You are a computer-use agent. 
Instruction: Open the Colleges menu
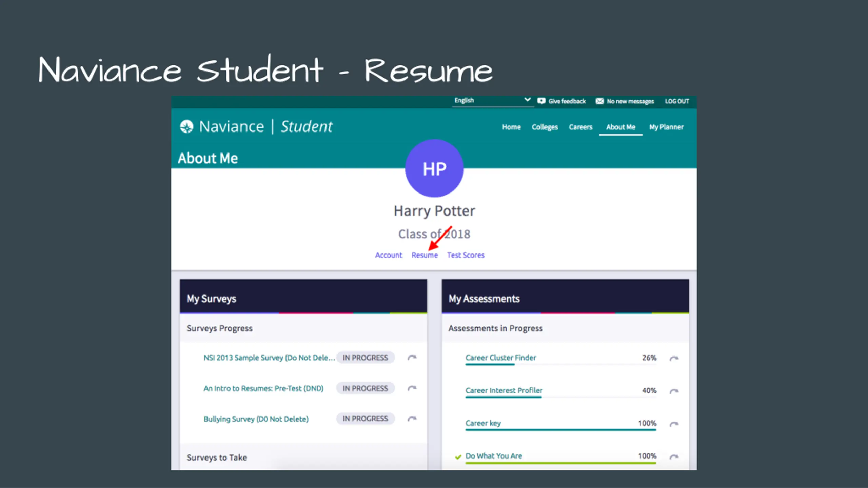545,127
